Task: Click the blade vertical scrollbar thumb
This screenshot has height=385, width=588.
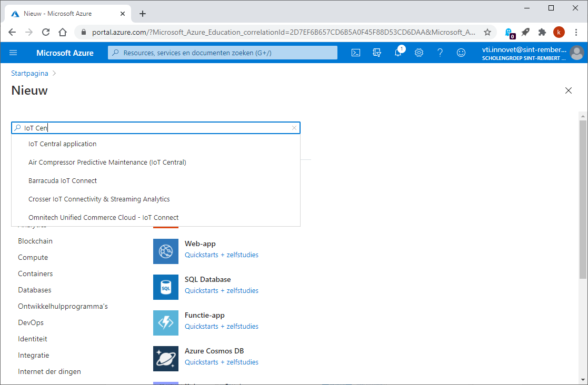Action: [x=583, y=200]
